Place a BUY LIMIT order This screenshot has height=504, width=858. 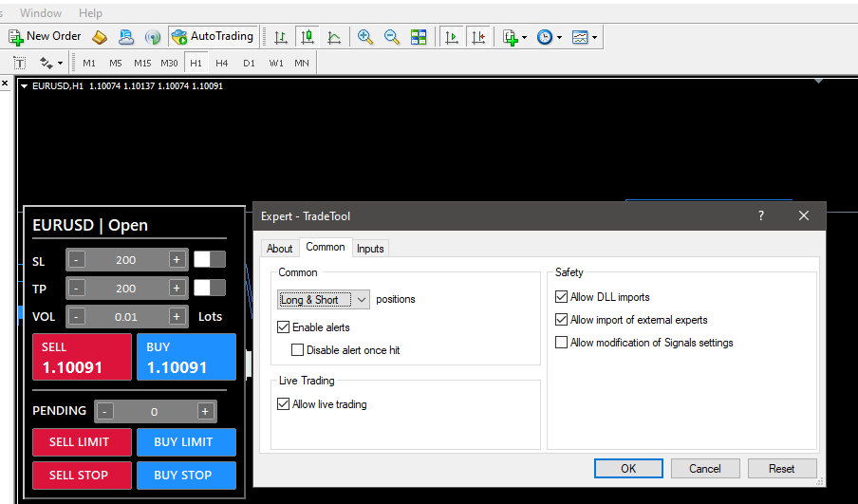187,442
